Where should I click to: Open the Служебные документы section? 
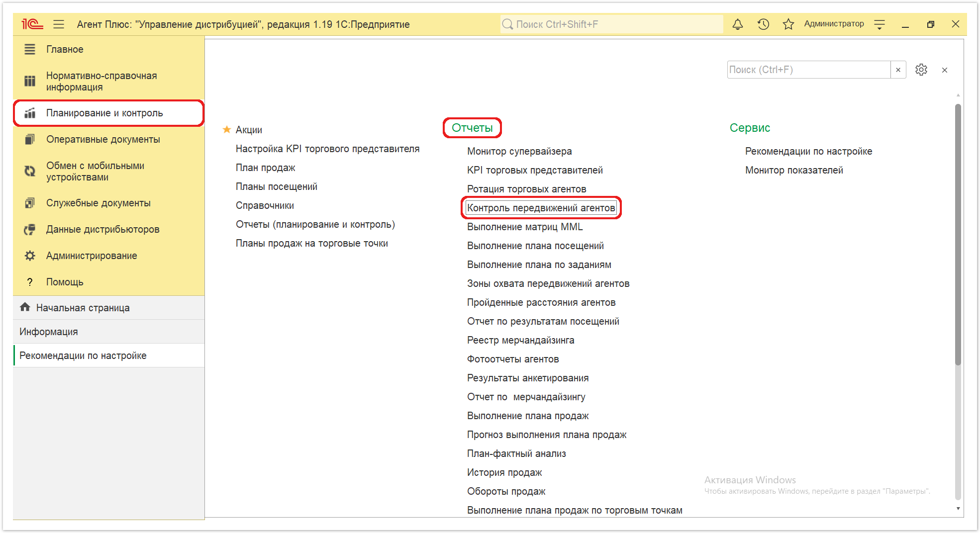109,203
